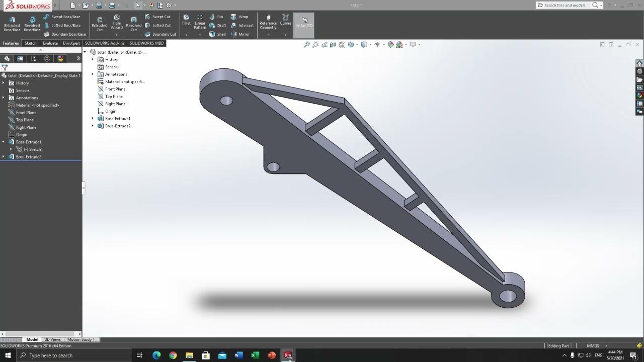Switch to the 3D Views bottom tab
Screen dimensions: 644x362
[x=52, y=339]
